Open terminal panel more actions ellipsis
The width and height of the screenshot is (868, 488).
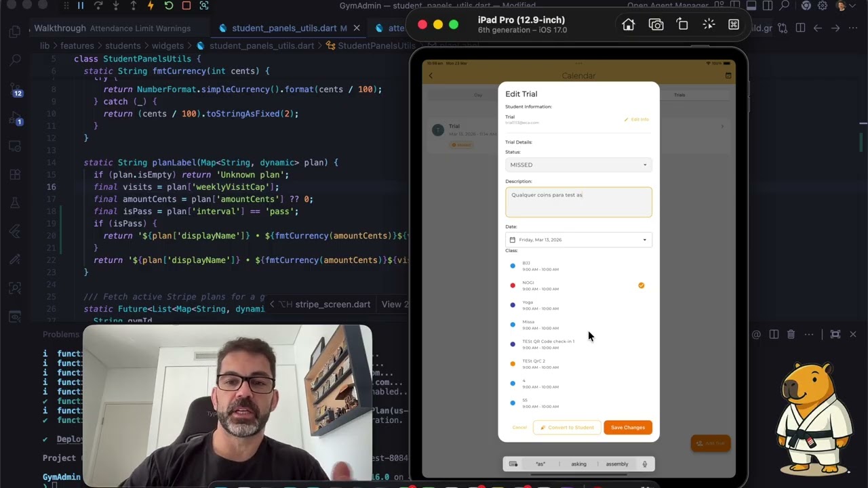(x=809, y=334)
